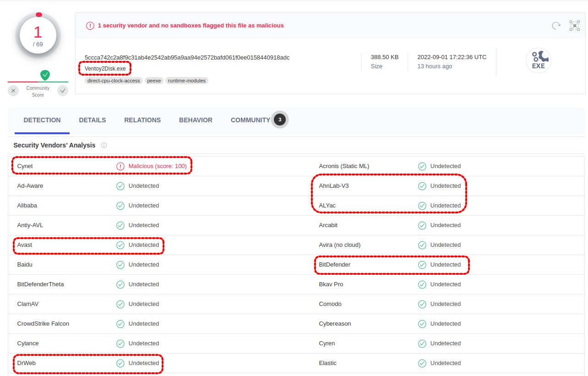Screen dimensions: 588x376
Task: Click the Cylance vendor name
Action: pos(28,343)
